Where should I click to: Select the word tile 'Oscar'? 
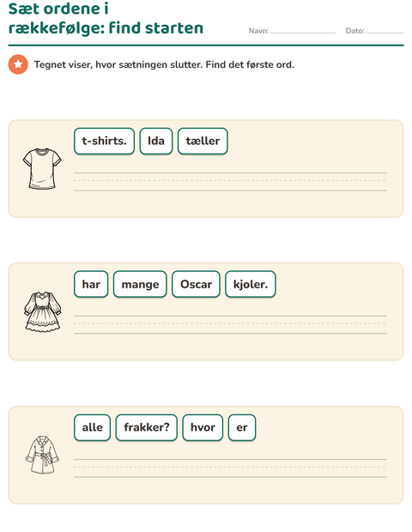[x=197, y=284]
